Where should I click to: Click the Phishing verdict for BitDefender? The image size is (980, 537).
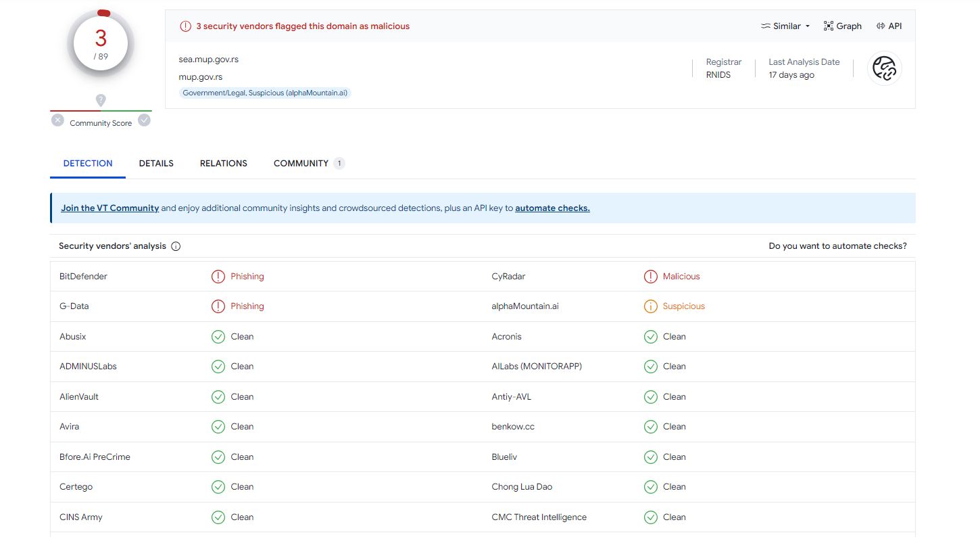[x=247, y=277]
